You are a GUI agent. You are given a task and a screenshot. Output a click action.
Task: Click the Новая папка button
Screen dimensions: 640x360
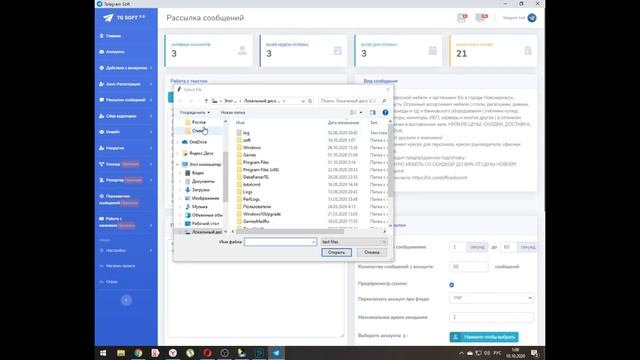[x=233, y=112]
